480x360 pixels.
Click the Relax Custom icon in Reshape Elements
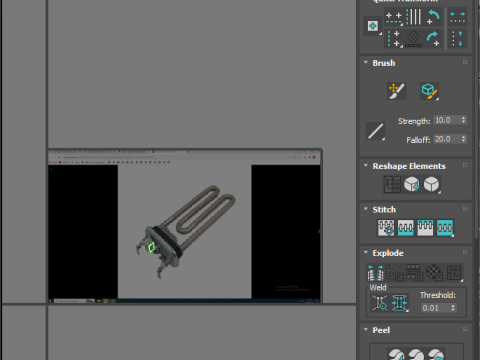click(x=432, y=184)
